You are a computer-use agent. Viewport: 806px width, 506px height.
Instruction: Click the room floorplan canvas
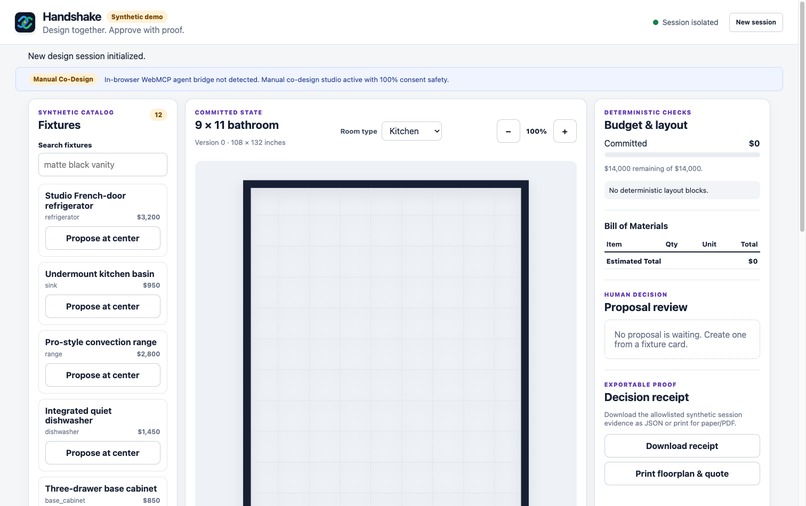(x=386, y=343)
